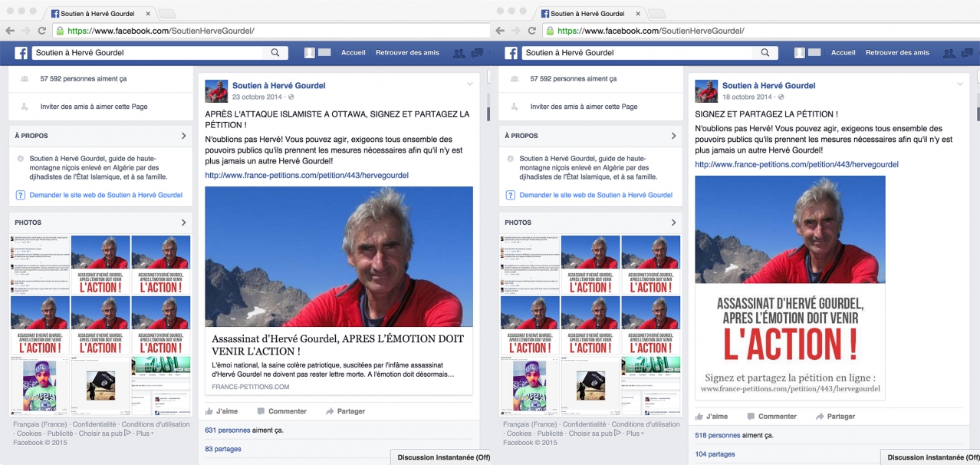The width and height of the screenshot is (980, 465).
Task: Open the link preview image in the 23 octobre post
Action: (x=339, y=256)
